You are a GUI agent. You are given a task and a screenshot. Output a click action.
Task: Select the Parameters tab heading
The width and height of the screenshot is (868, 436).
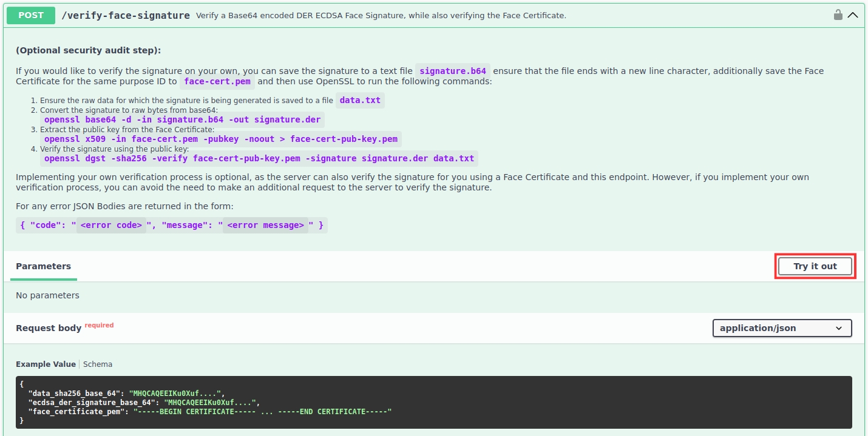(43, 266)
